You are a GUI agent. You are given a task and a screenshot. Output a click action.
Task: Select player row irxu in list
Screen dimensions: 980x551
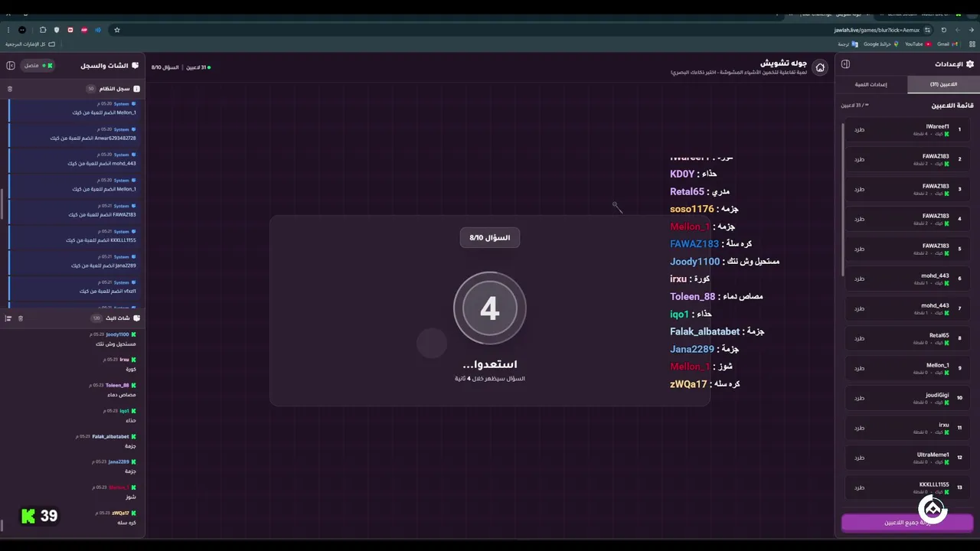click(906, 428)
